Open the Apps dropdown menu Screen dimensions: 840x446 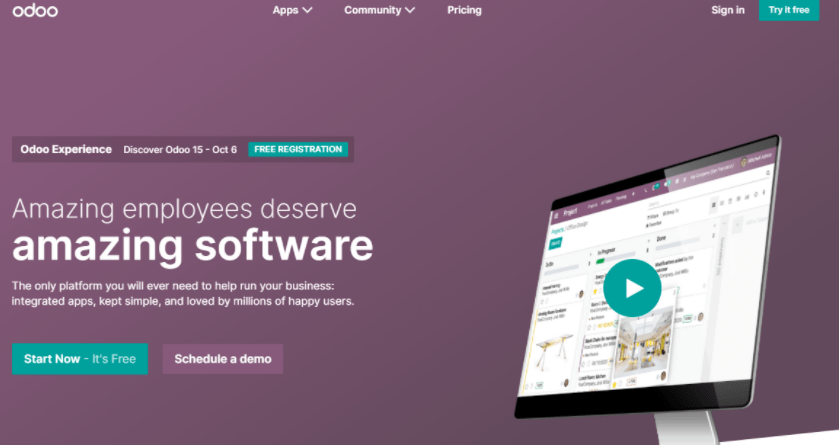(x=292, y=10)
